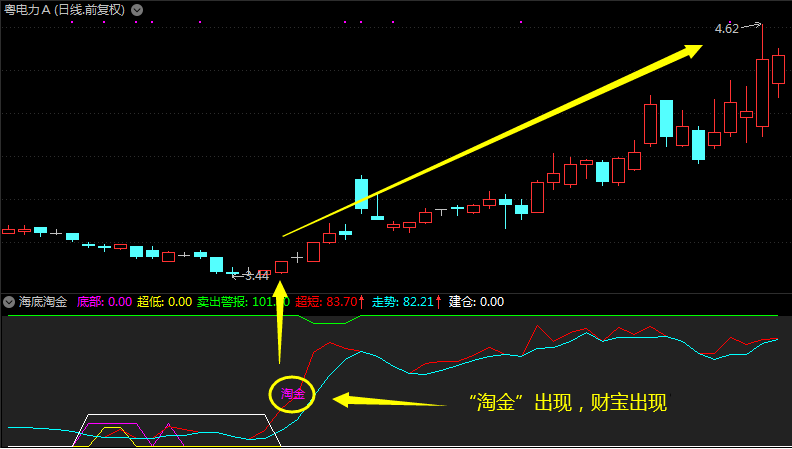Click the 粤电力A (日线.前复权) chart title
Image resolution: width=792 pixels, height=449 pixels.
pyautogui.click(x=64, y=10)
